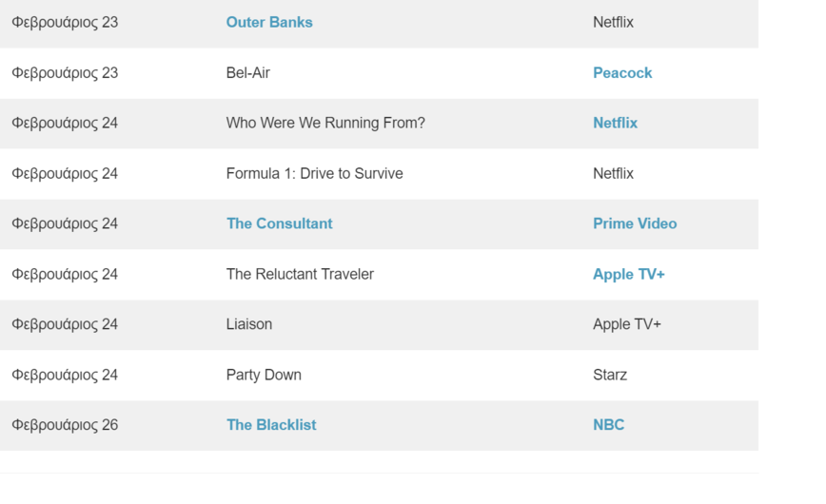Click the Peacock link

(x=622, y=72)
